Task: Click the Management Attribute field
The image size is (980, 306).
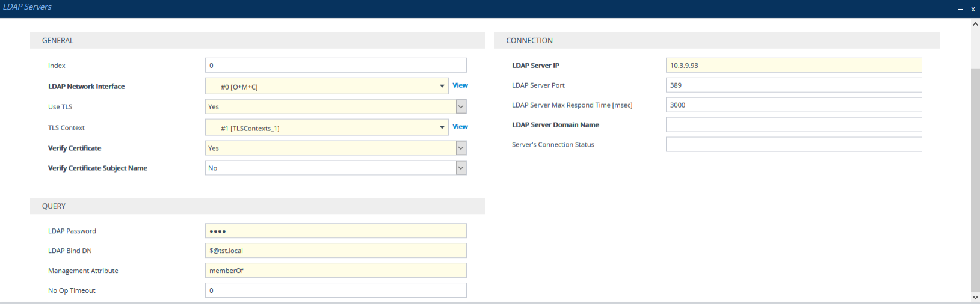Action: tap(335, 271)
